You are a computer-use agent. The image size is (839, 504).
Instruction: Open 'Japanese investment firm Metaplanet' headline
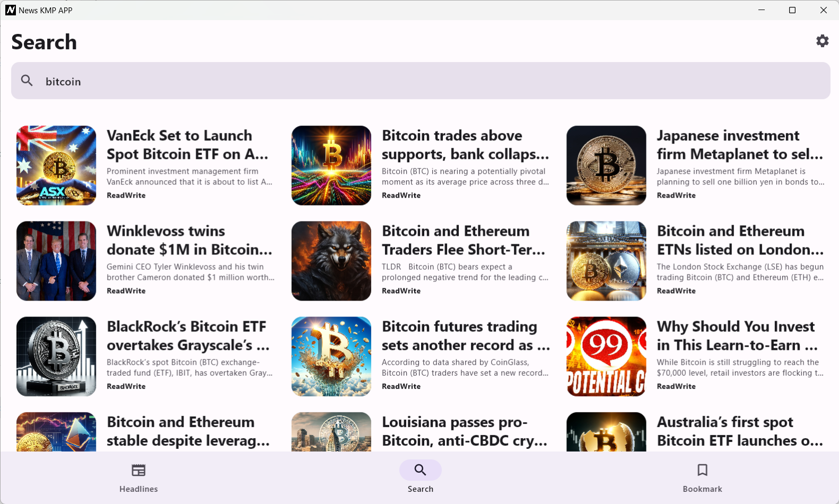coord(740,145)
